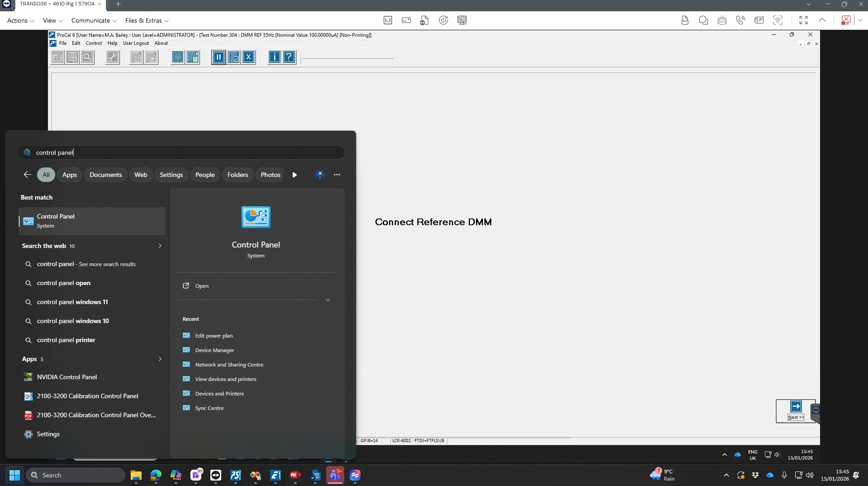Open a new TeamViewer session tab
Image resolution: width=868 pixels, height=486 pixels.
pos(118,4)
